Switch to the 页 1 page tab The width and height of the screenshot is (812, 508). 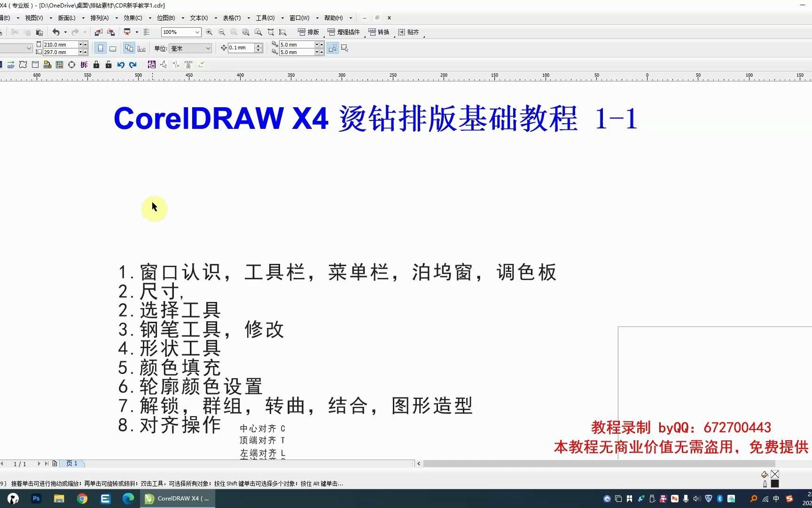coord(72,463)
